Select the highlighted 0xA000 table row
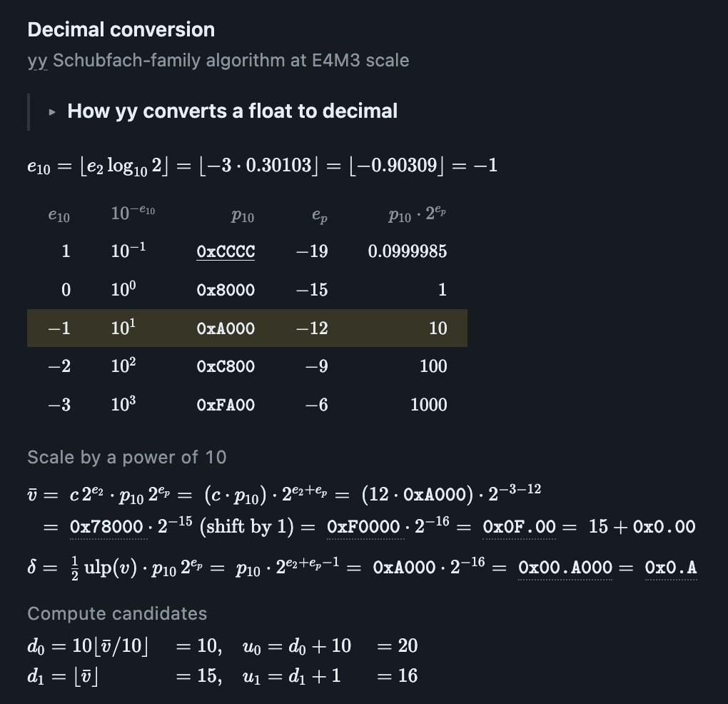 (247, 328)
